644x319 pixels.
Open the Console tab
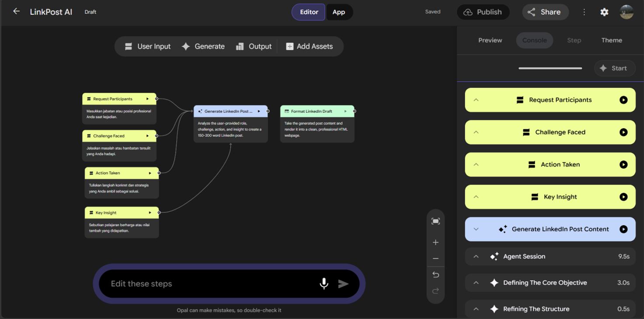535,40
